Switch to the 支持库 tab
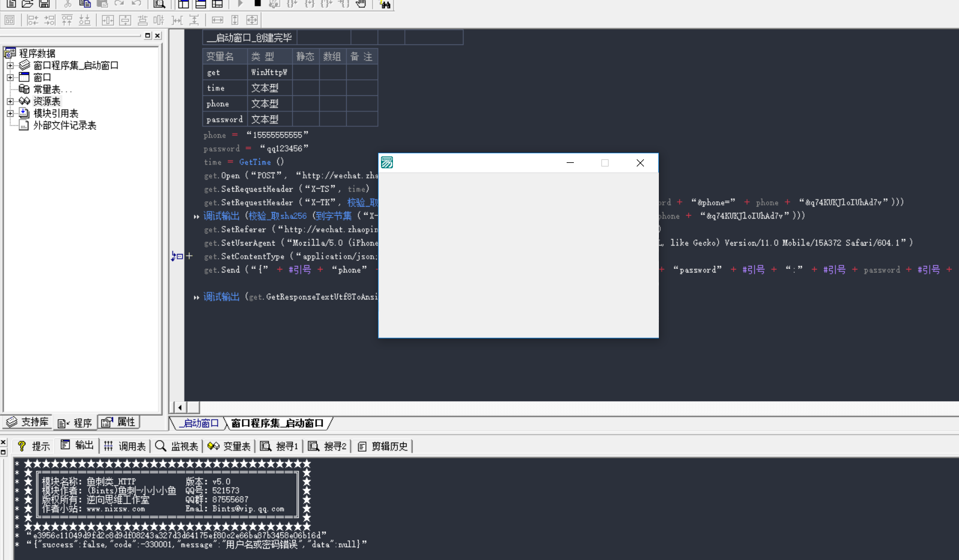 point(28,422)
